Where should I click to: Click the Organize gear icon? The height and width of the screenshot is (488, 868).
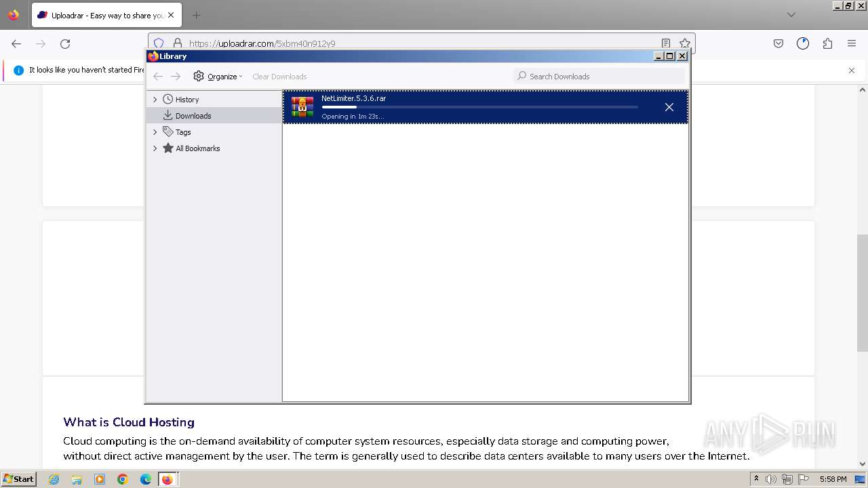point(199,76)
